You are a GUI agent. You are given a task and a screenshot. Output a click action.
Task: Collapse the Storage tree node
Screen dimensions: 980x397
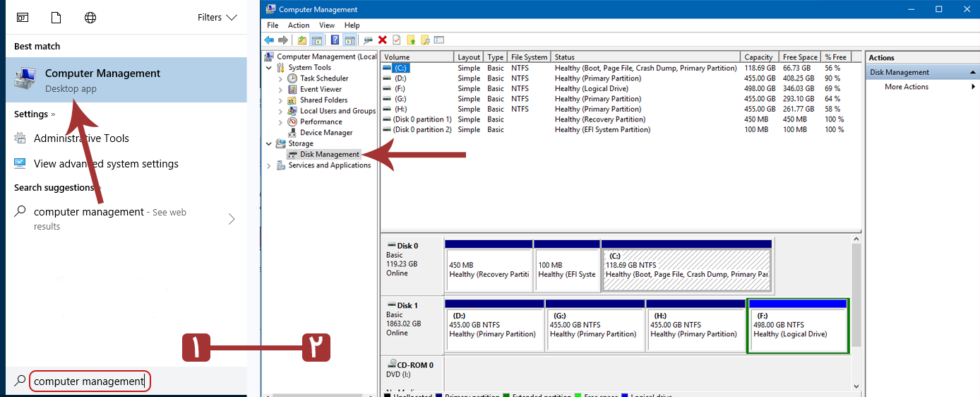point(269,143)
